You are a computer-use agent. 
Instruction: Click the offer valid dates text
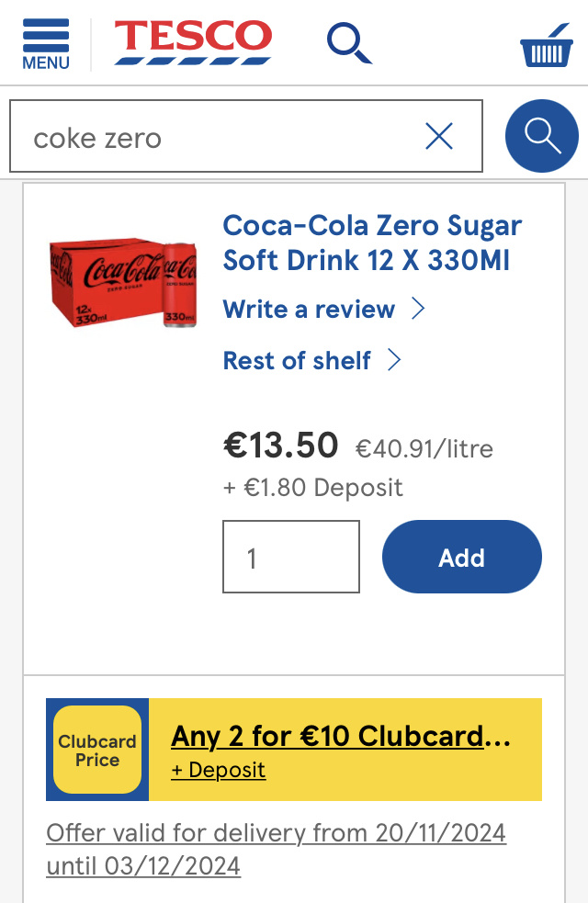tap(276, 849)
